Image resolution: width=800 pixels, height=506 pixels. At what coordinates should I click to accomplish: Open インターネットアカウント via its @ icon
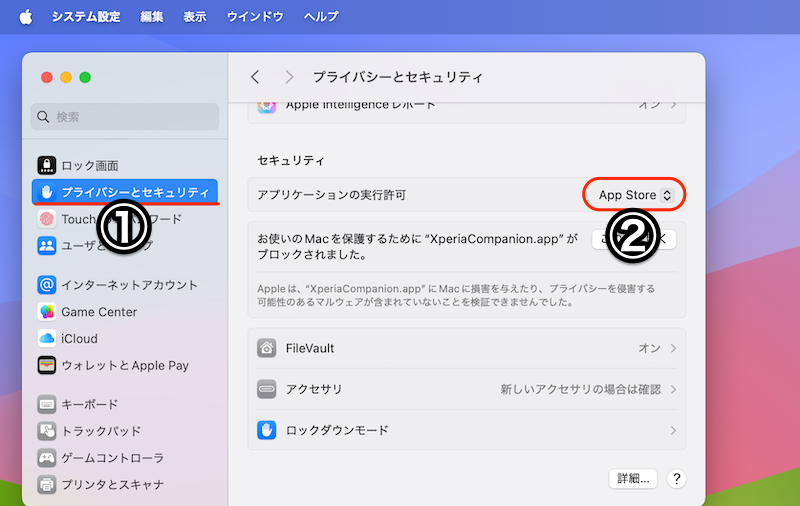(x=47, y=285)
